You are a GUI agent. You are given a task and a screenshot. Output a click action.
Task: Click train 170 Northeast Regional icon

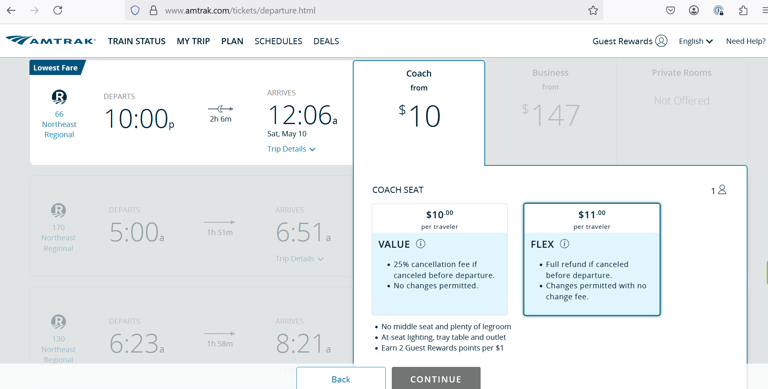[58, 211]
